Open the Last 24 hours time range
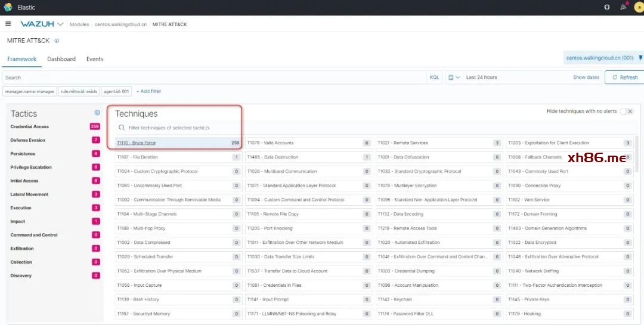Screen dimensions: 644x325 click(x=481, y=78)
